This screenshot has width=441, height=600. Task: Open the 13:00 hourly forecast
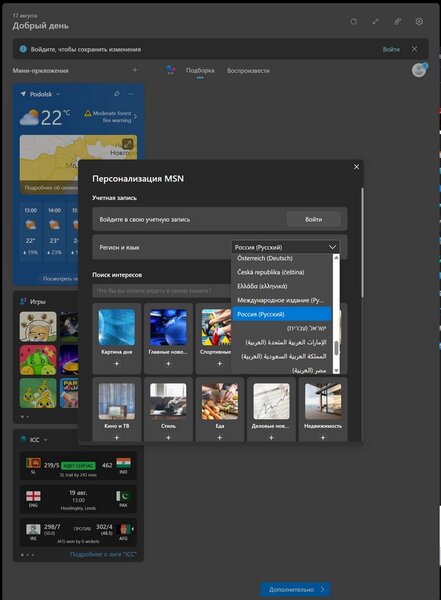31,231
